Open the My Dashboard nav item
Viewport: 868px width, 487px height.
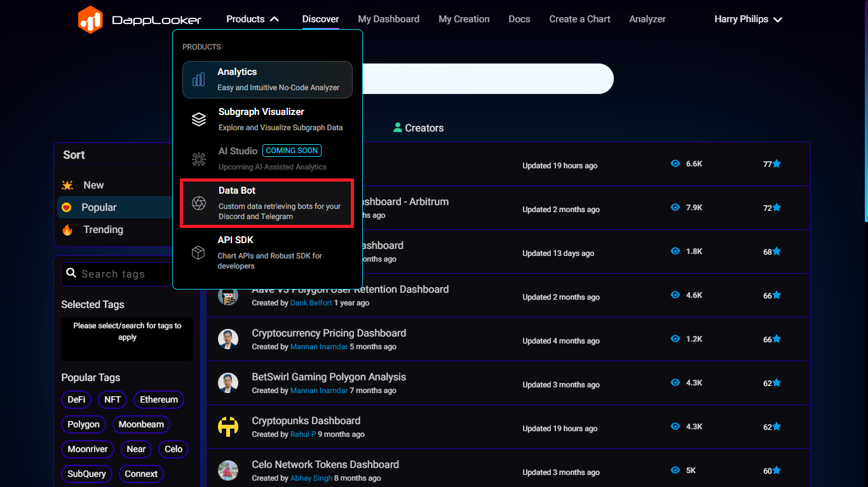[388, 19]
